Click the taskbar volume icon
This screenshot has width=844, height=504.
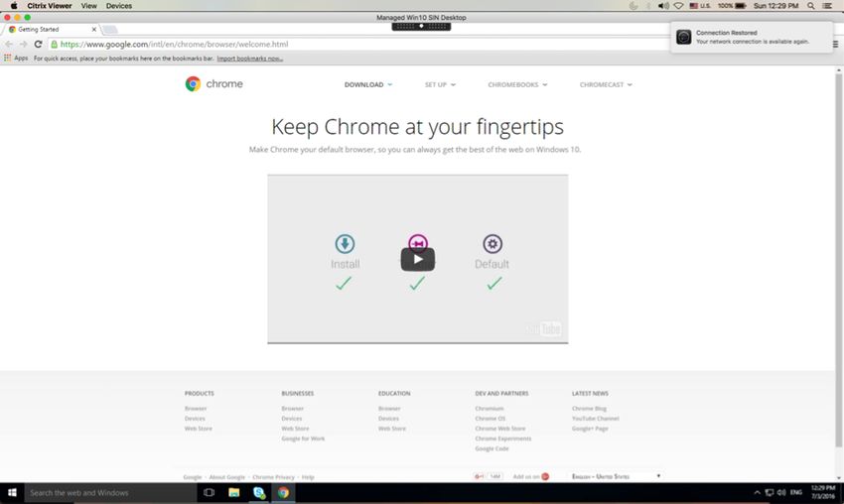point(781,493)
